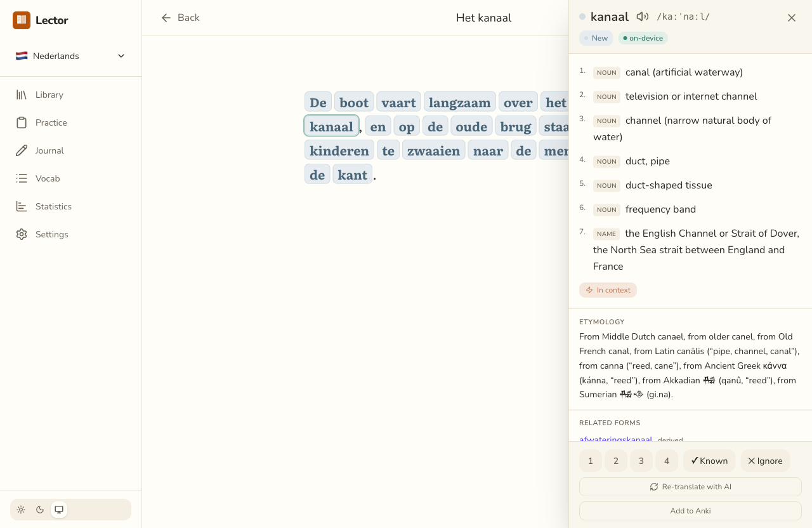Click the word 'vaart' in the text

pos(398,102)
